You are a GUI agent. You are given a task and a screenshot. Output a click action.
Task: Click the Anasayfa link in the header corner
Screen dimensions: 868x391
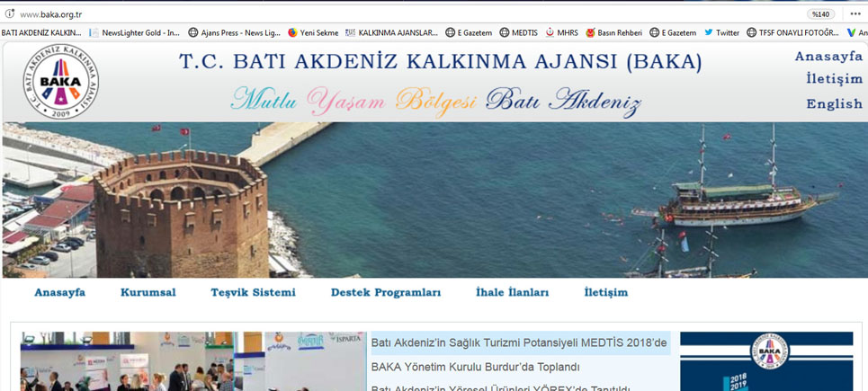tap(828, 56)
